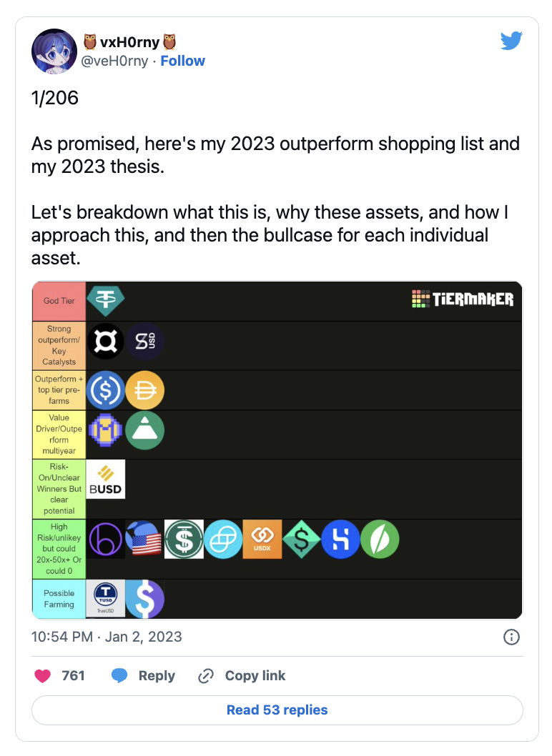Image resolution: width=552 pixels, height=756 pixels.
Task: Open the tweet info icon
Action: point(511,637)
